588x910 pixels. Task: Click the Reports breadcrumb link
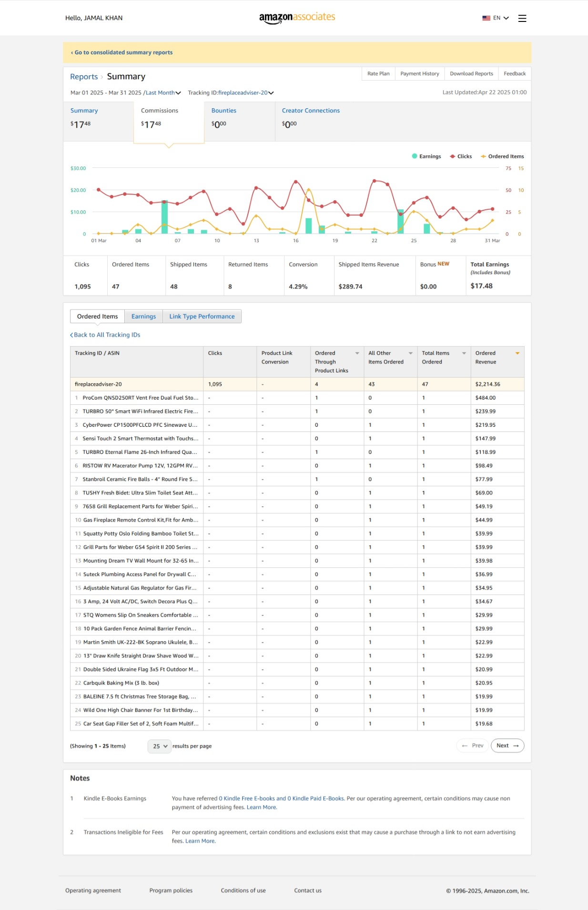click(84, 77)
